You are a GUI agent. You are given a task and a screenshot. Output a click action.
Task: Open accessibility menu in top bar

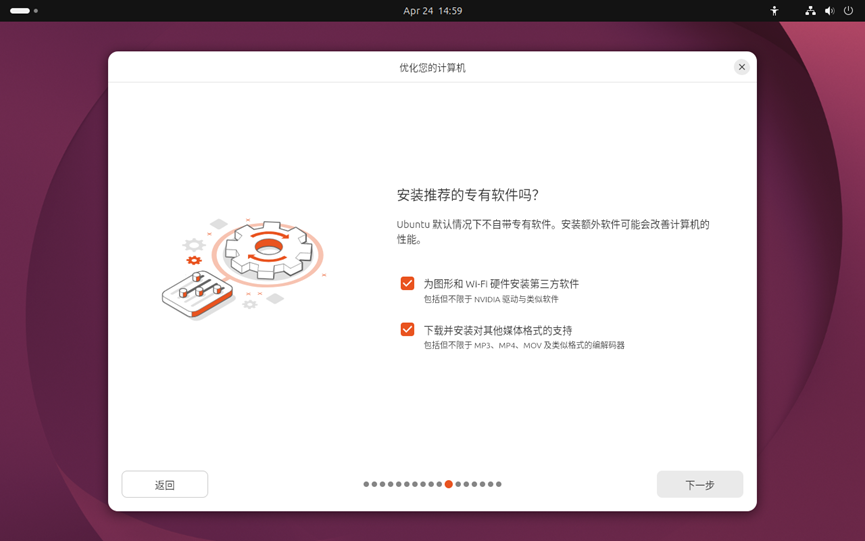(775, 10)
